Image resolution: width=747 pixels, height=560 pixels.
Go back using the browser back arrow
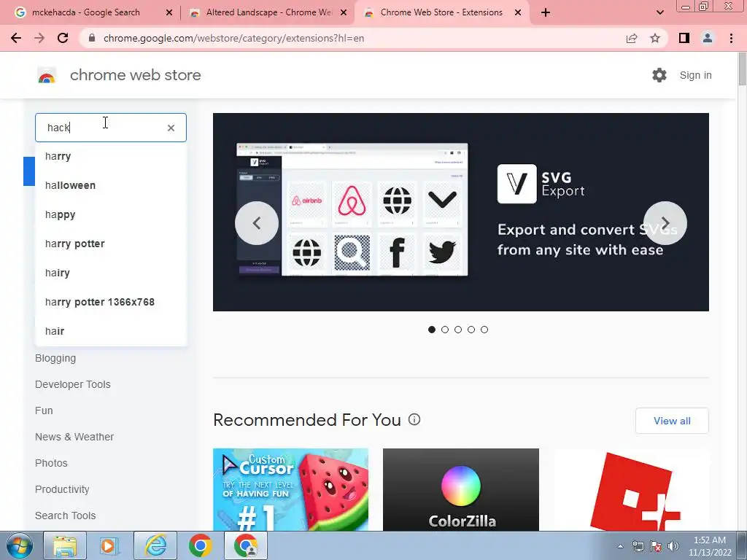[16, 38]
